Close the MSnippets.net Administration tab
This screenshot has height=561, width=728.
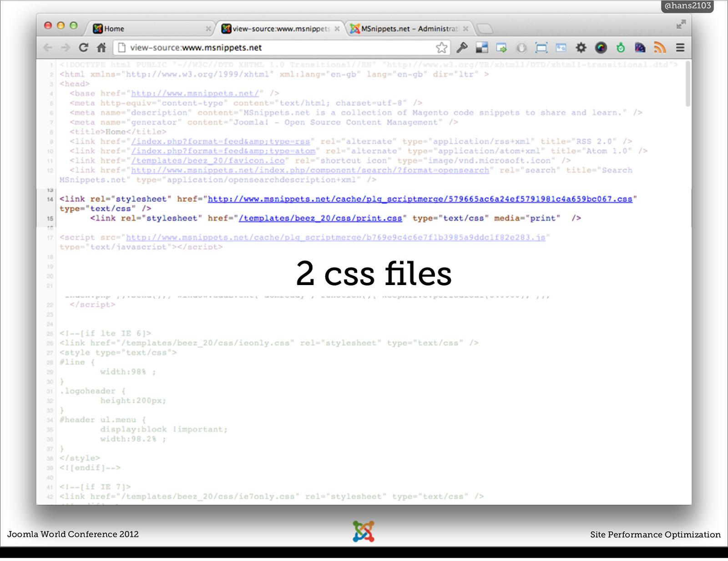pos(465,29)
